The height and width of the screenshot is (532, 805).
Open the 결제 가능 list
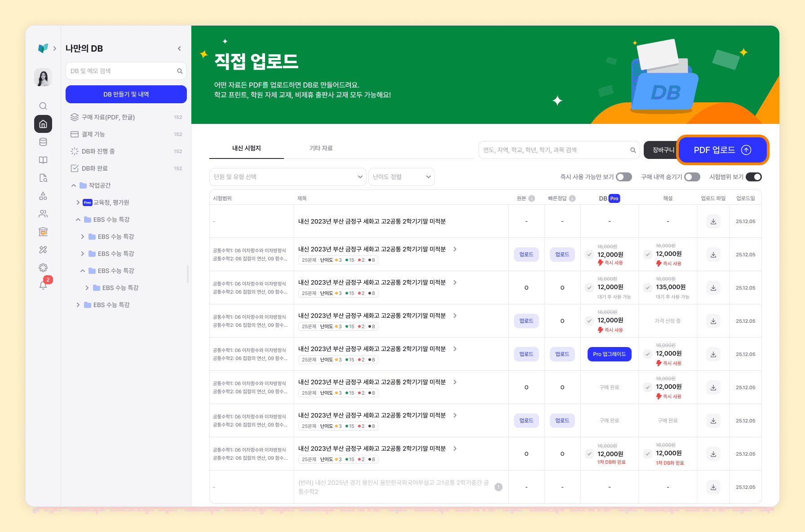pyautogui.click(x=126, y=134)
